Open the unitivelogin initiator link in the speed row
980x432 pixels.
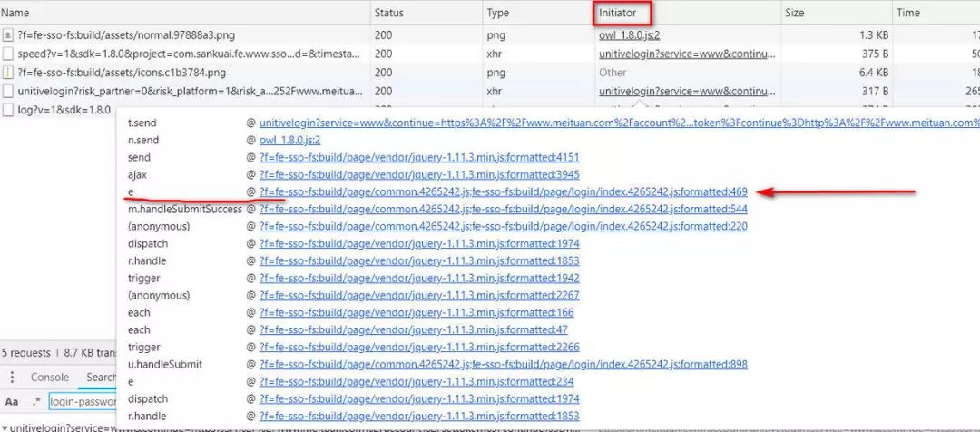click(688, 54)
